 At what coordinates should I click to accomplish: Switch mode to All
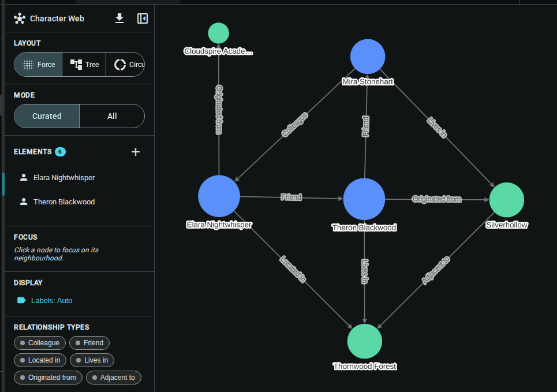point(112,116)
